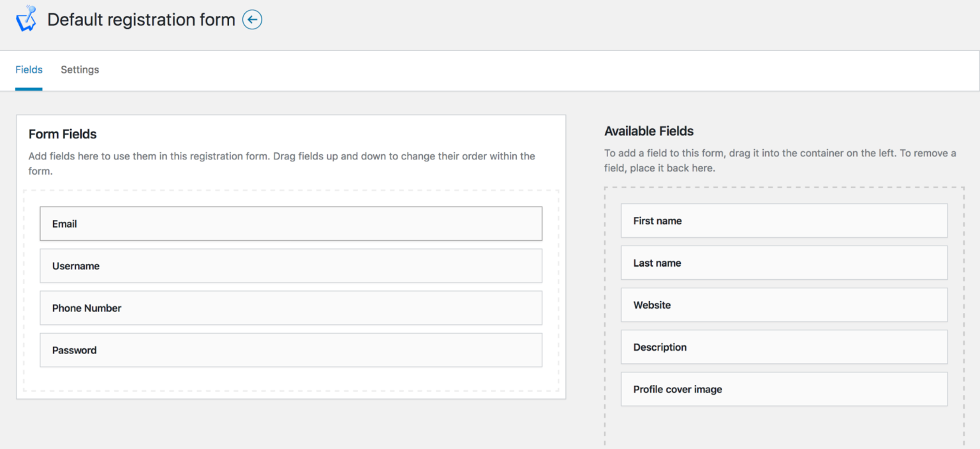The width and height of the screenshot is (980, 449).
Task: Select the Website field item
Action: point(783,304)
